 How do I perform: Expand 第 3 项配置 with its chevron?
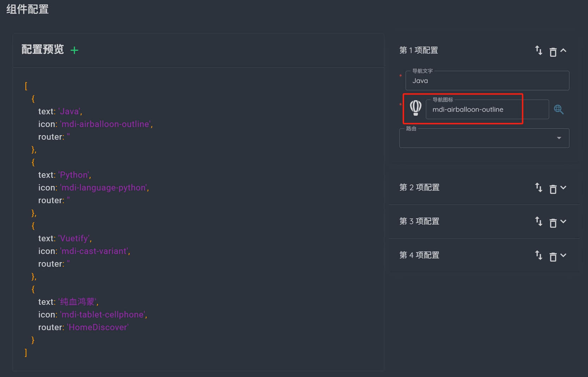(x=563, y=221)
